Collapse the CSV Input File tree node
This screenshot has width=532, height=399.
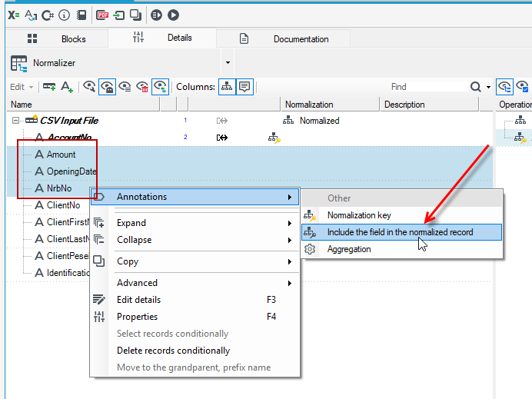click(x=15, y=120)
